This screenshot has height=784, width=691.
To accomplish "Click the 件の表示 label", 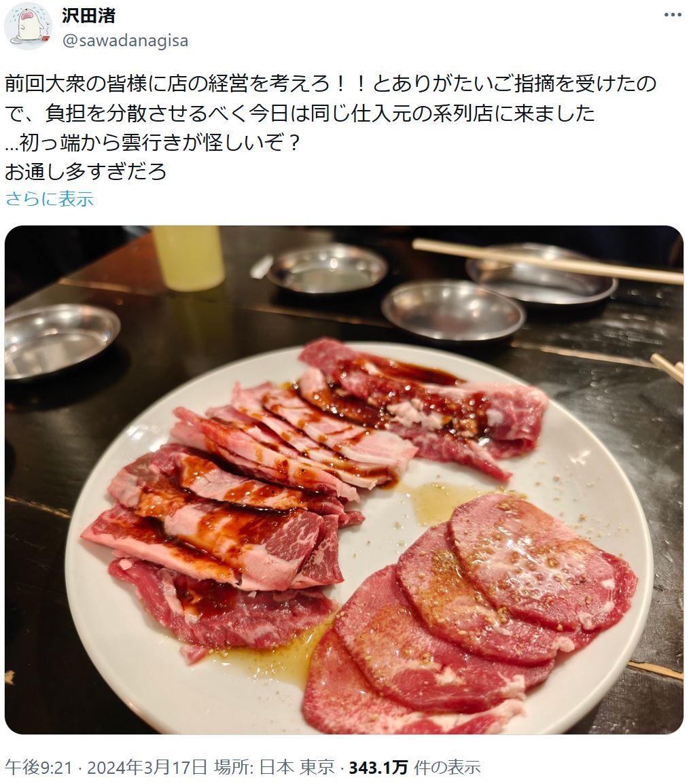I will (447, 766).
